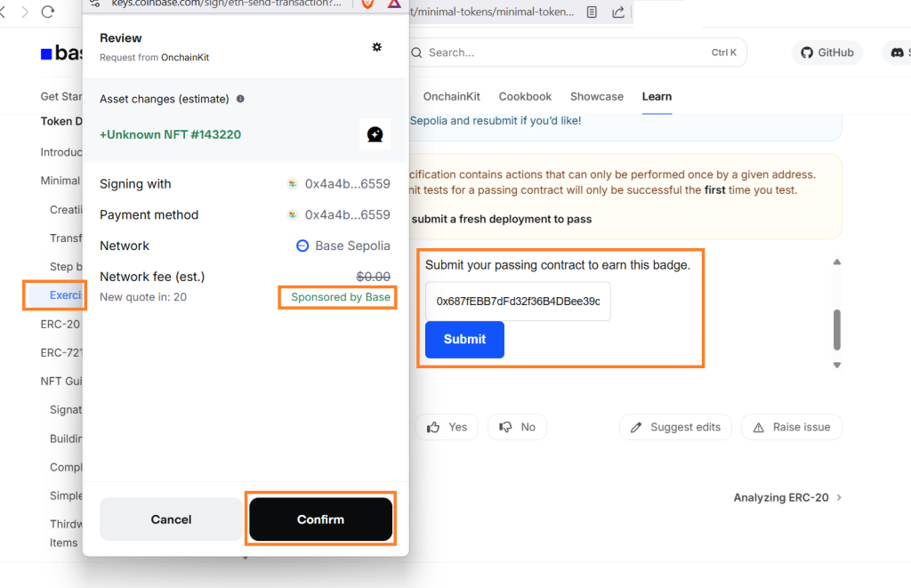Image resolution: width=911 pixels, height=588 pixels.
Task: Click the share icon in address bar
Action: [x=618, y=12]
